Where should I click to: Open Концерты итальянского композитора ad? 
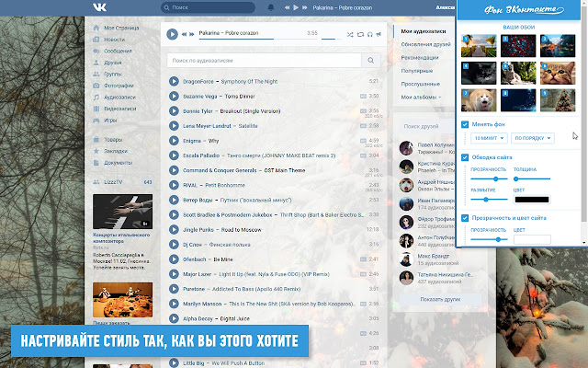[x=121, y=237]
